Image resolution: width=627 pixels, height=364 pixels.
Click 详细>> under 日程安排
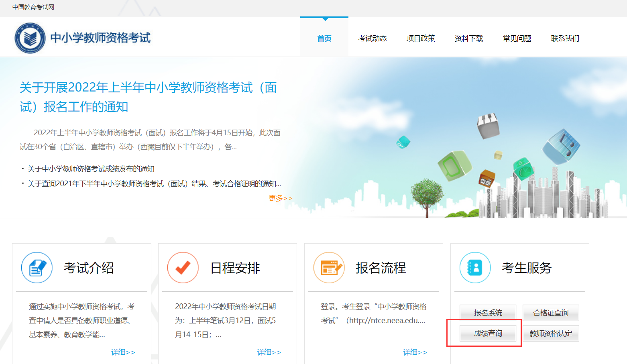pos(269,352)
